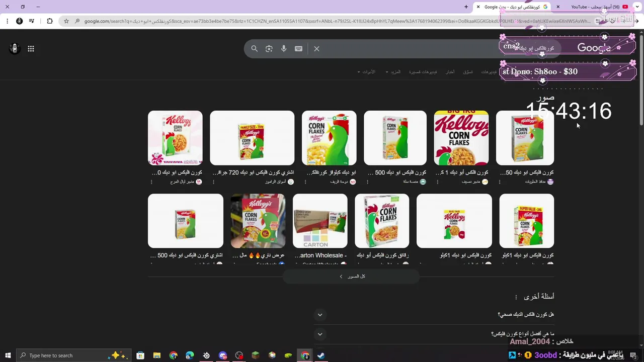Open the Google account avatar

[x=15, y=49]
